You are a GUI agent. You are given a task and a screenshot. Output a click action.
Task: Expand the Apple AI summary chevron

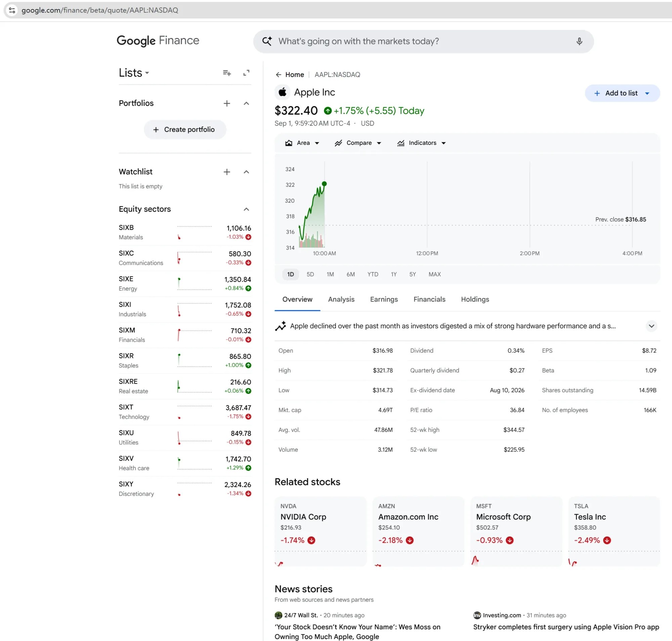point(651,326)
